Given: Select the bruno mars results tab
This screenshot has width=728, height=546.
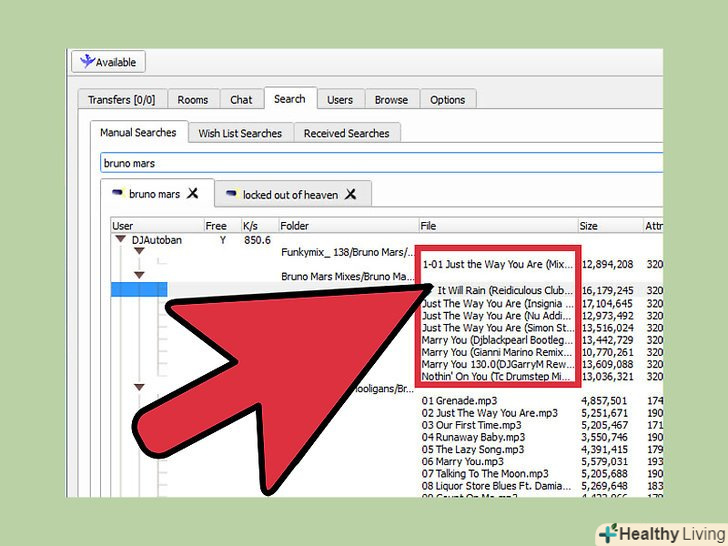Looking at the screenshot, I should (x=155, y=194).
